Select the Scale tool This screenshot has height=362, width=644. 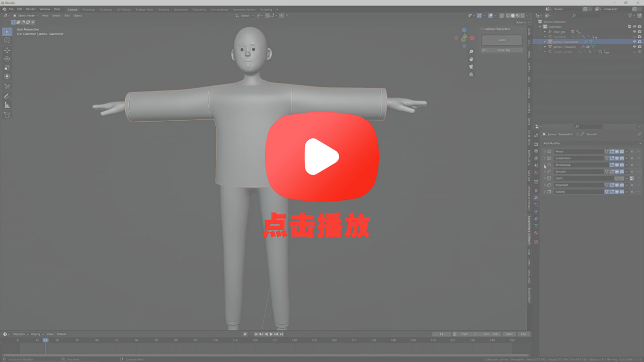point(7,68)
